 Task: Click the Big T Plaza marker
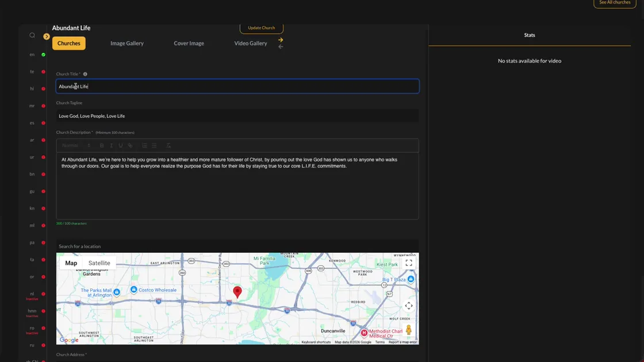pyautogui.click(x=411, y=279)
